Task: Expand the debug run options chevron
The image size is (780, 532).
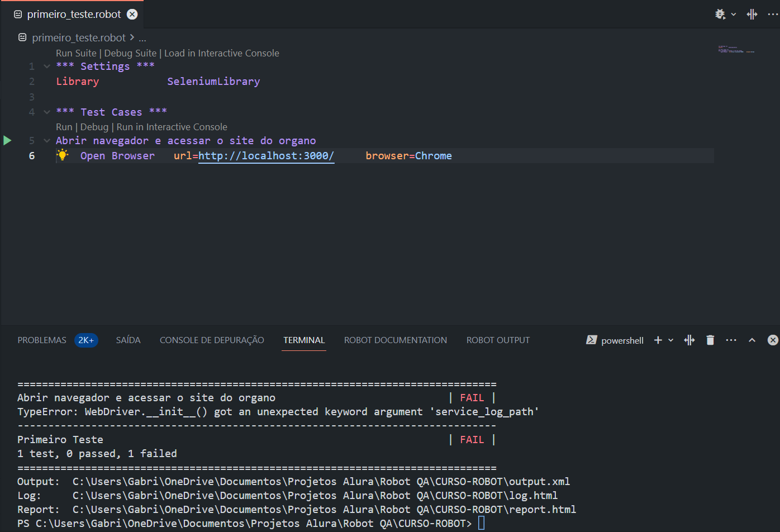Action: (734, 15)
